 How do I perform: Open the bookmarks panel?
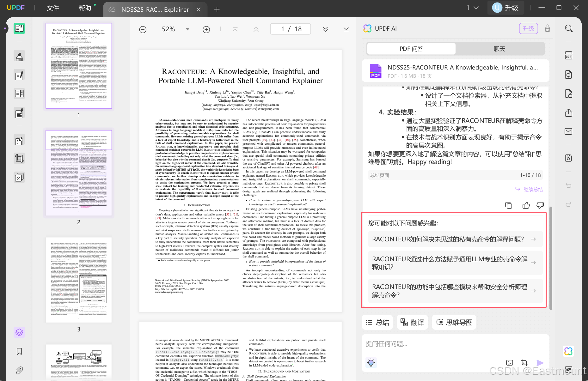click(19, 351)
